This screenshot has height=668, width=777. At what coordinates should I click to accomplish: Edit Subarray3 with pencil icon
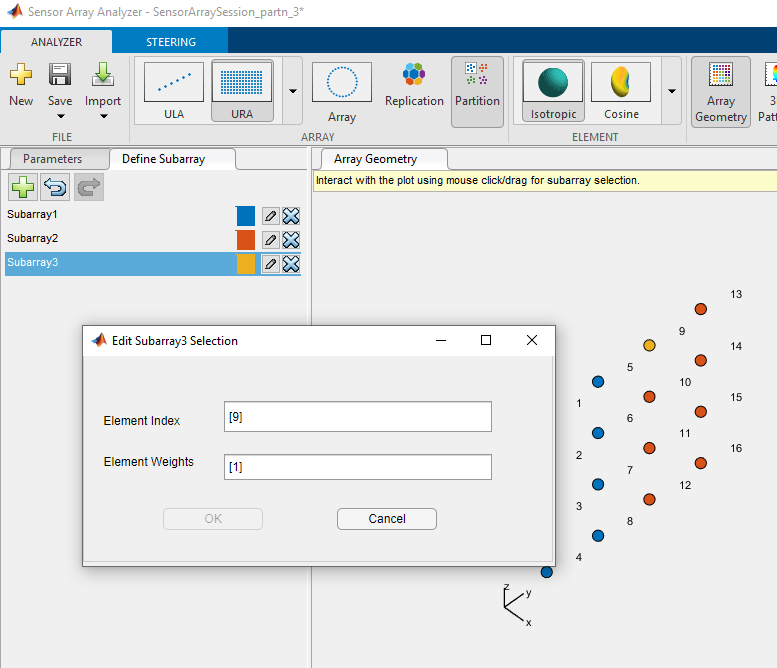click(270, 264)
